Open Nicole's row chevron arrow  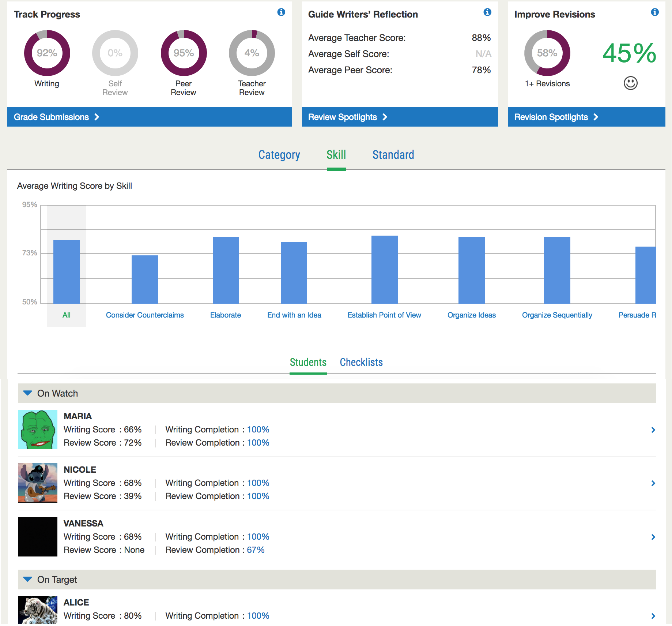653,483
